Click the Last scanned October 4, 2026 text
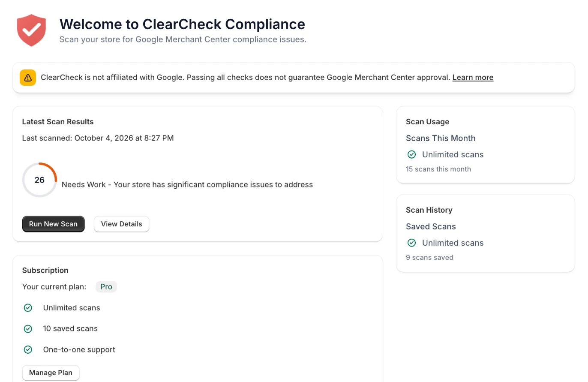 pos(98,138)
